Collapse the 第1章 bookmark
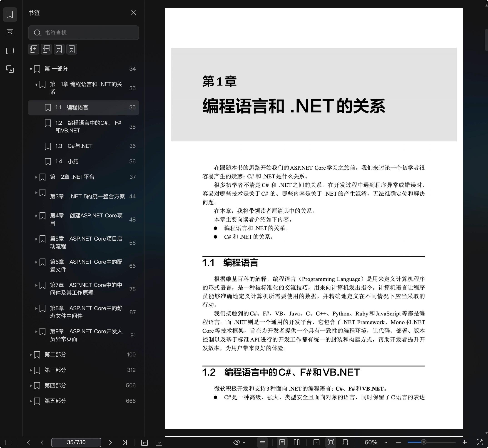 coord(36,85)
